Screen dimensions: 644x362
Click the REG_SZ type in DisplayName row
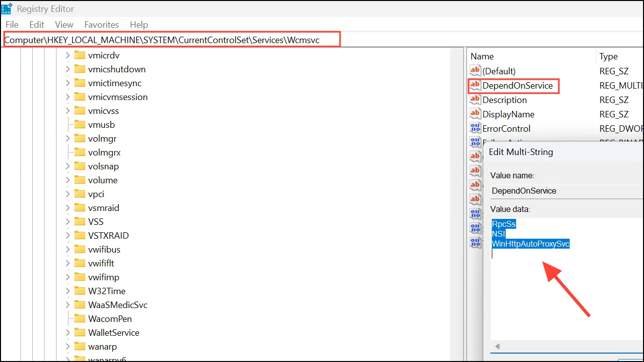click(x=614, y=114)
